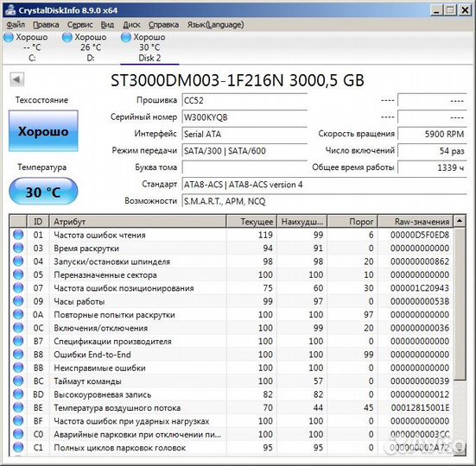Click the Интерфейс field Serial ATA
The height and width of the screenshot is (466, 476).
click(244, 134)
